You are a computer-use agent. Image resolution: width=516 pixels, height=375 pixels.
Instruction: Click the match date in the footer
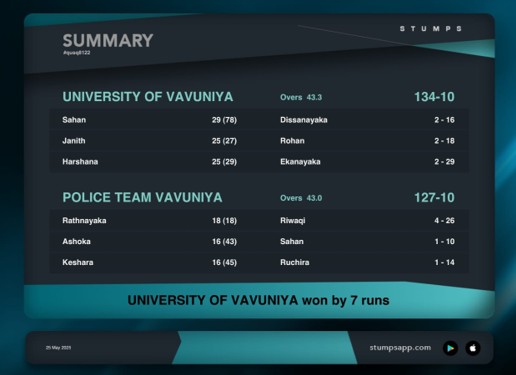click(x=58, y=348)
